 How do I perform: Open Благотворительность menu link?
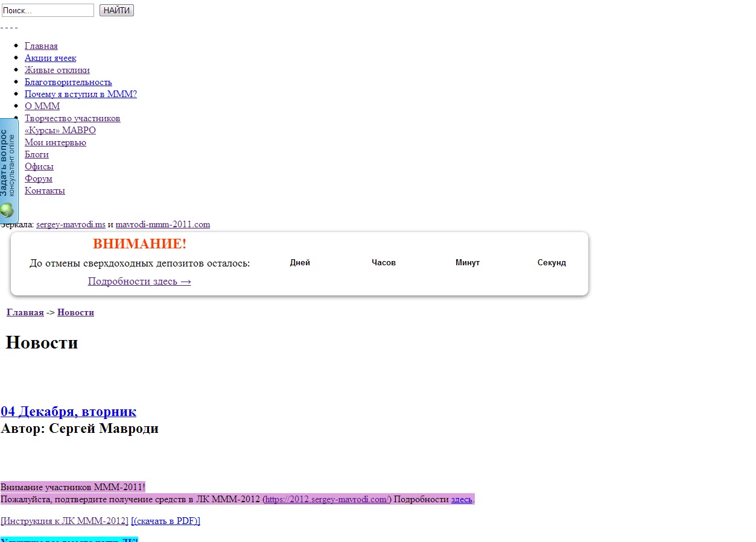click(68, 82)
